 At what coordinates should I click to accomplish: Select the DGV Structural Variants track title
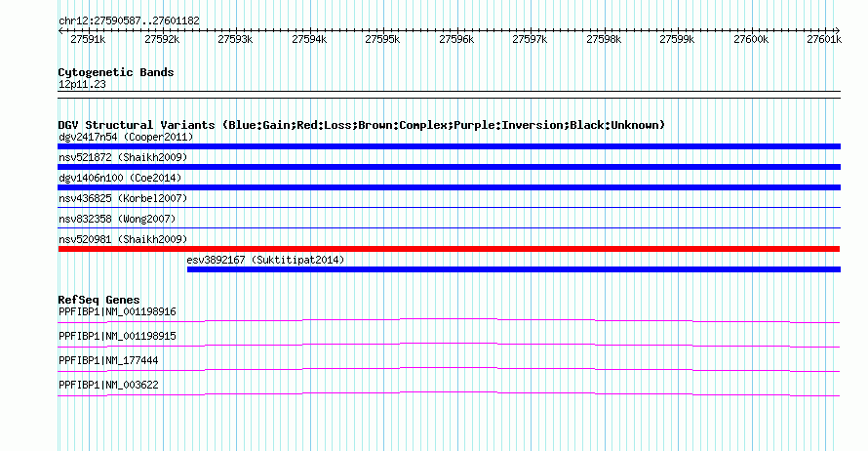click(362, 125)
